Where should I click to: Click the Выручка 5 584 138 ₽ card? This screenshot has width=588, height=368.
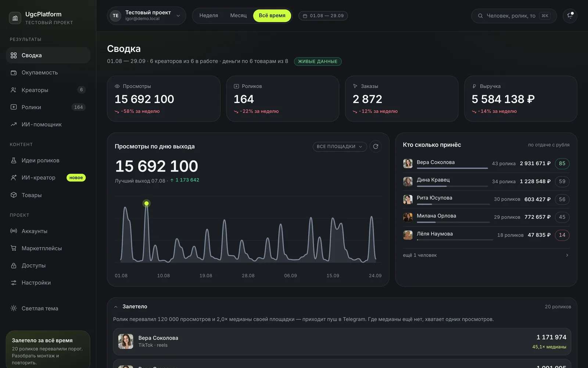pyautogui.click(x=520, y=99)
